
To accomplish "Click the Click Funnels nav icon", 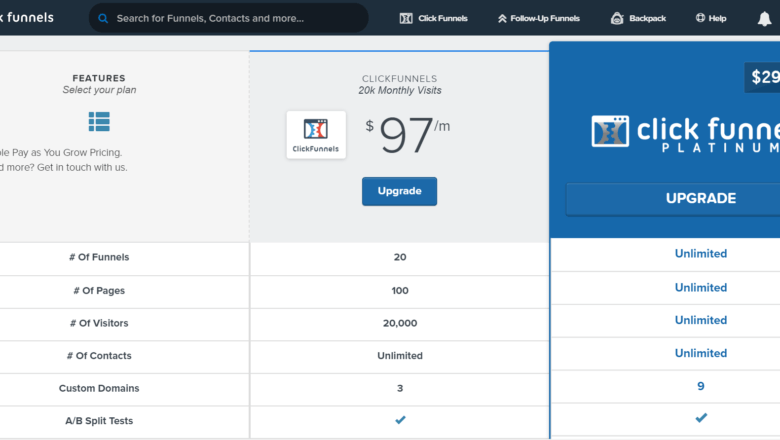I will click(x=406, y=18).
